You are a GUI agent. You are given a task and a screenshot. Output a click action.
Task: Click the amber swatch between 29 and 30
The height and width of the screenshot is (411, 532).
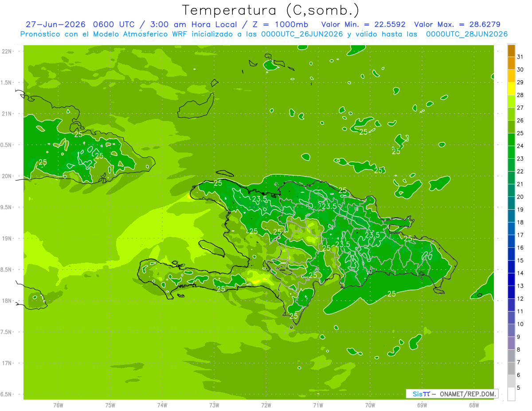pos(511,76)
